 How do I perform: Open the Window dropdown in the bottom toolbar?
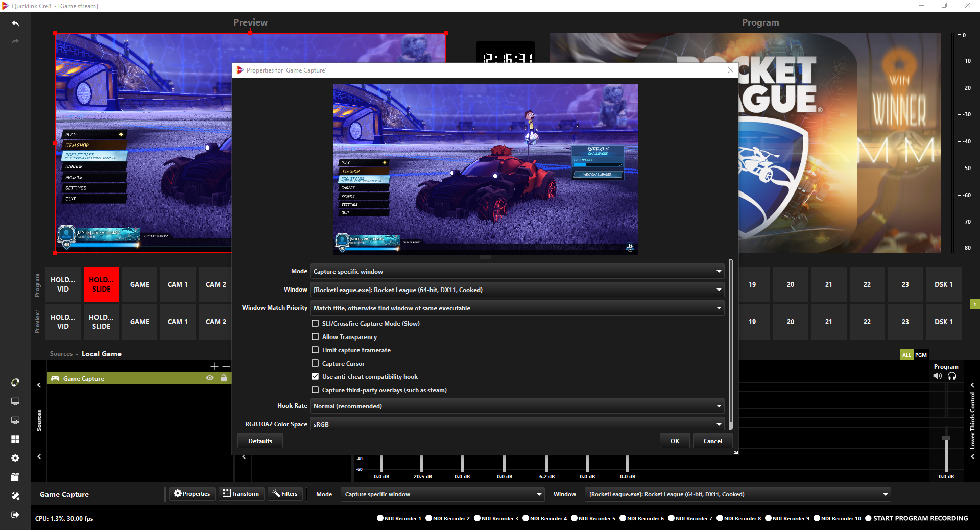pyautogui.click(x=738, y=494)
